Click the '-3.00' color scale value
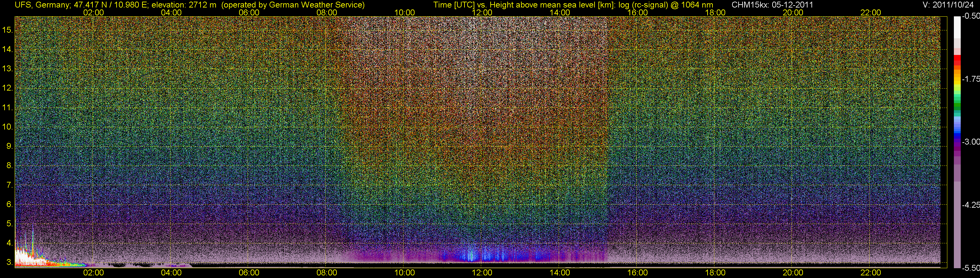 (971, 142)
